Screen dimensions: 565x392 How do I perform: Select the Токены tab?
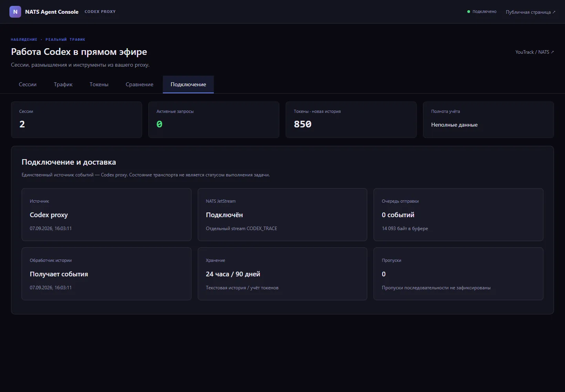(x=99, y=84)
